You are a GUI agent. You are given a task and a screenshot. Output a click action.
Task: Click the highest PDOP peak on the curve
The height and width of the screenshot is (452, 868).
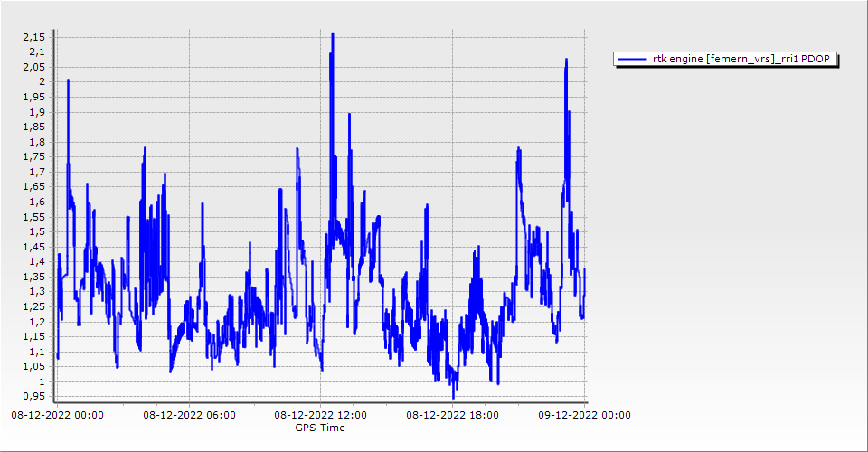click(333, 34)
